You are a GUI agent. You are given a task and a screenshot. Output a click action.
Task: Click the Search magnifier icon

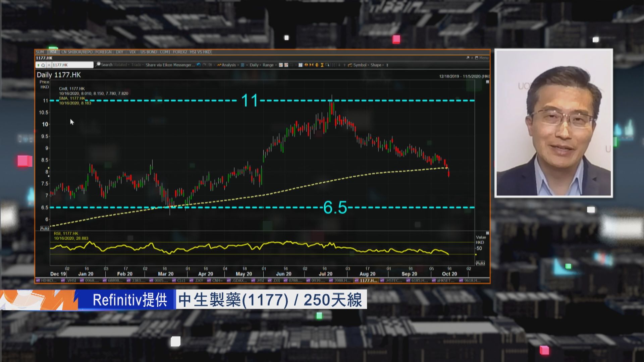[98, 65]
